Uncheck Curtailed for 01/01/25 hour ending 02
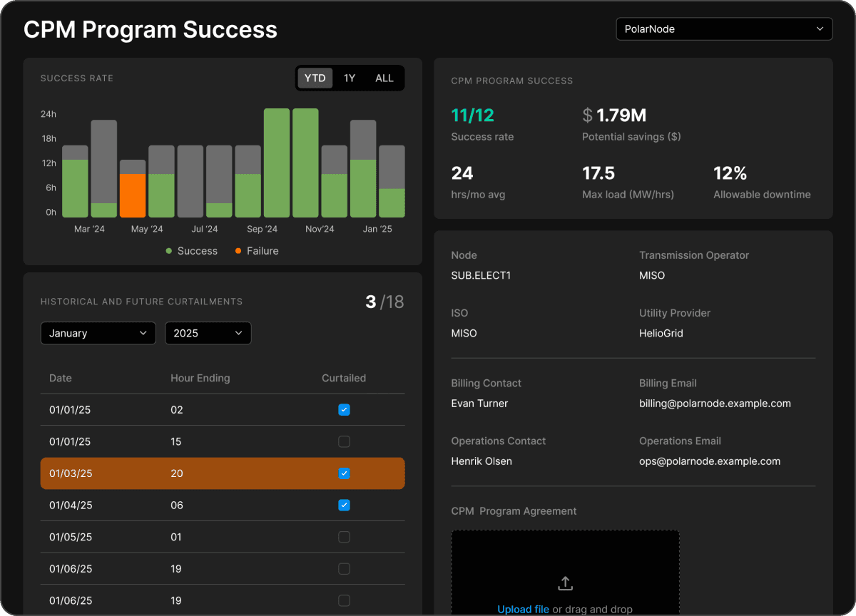 click(x=344, y=409)
